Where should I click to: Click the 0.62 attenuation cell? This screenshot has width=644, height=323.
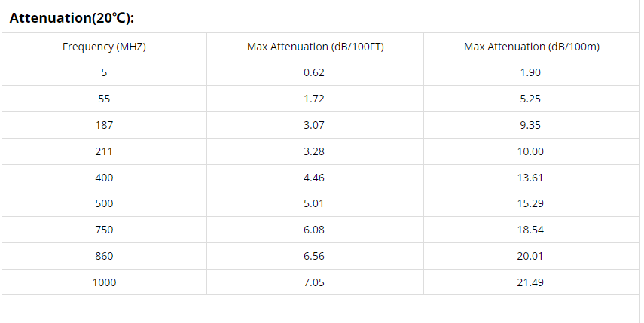[313, 73]
